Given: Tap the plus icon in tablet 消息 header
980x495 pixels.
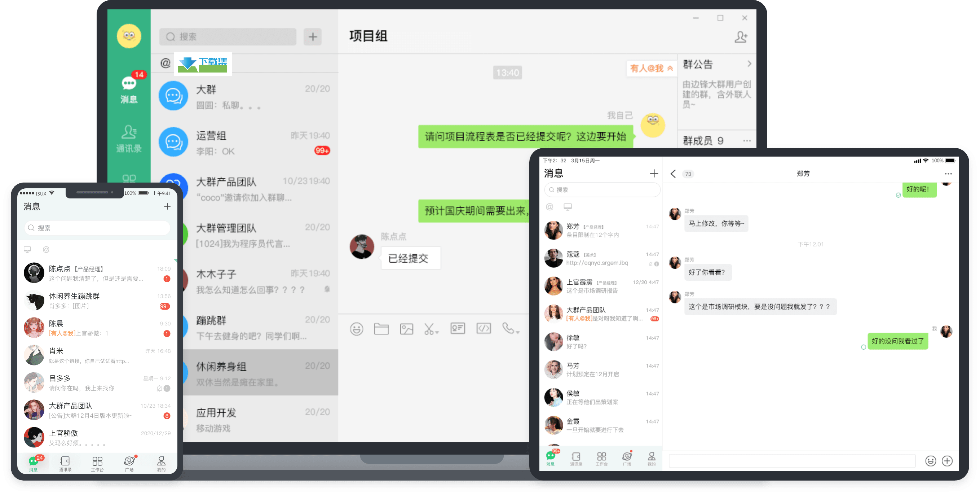Looking at the screenshot, I should 654,174.
